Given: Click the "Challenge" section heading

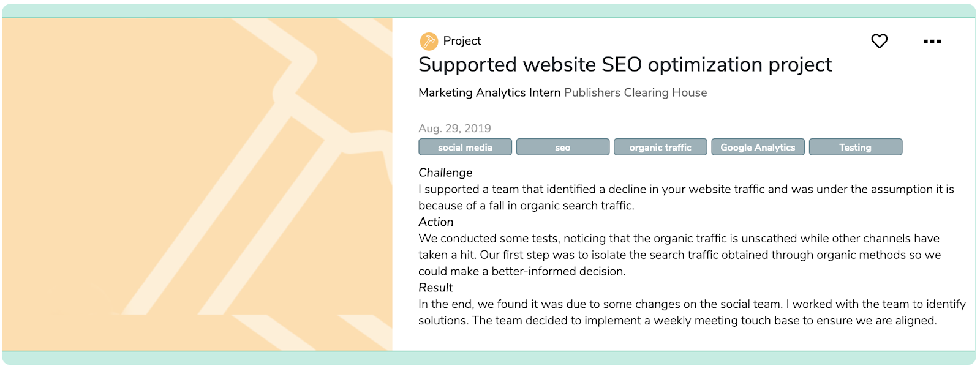Looking at the screenshot, I should pos(445,173).
